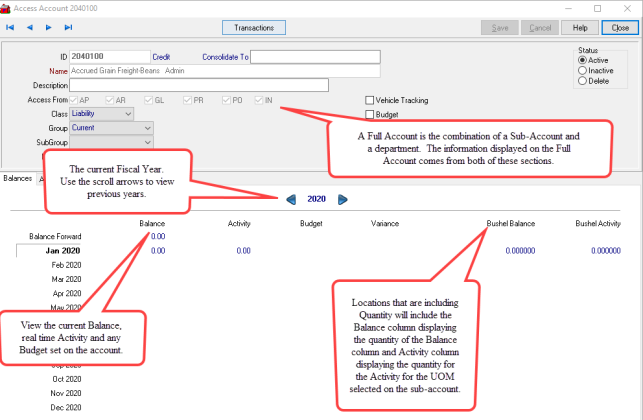Screen dimensions: 643x420
Task: Enable the Vehicle Tracking checkbox
Action: click(370, 101)
